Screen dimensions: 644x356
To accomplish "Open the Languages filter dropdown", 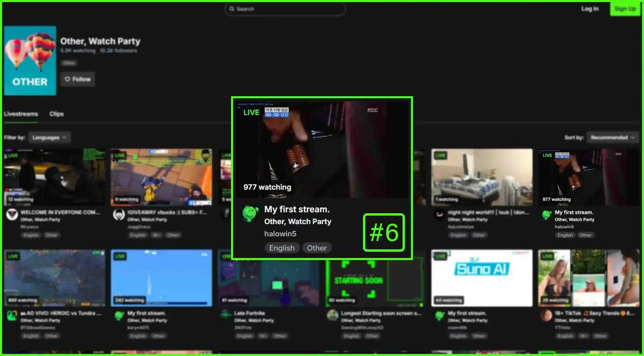I will pos(49,138).
